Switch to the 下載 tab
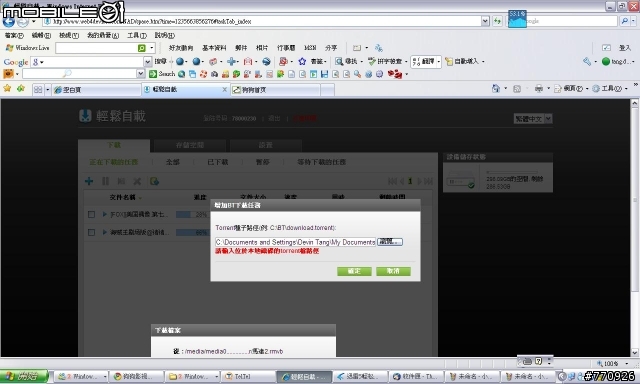The image size is (640, 384). pyautogui.click(x=114, y=145)
